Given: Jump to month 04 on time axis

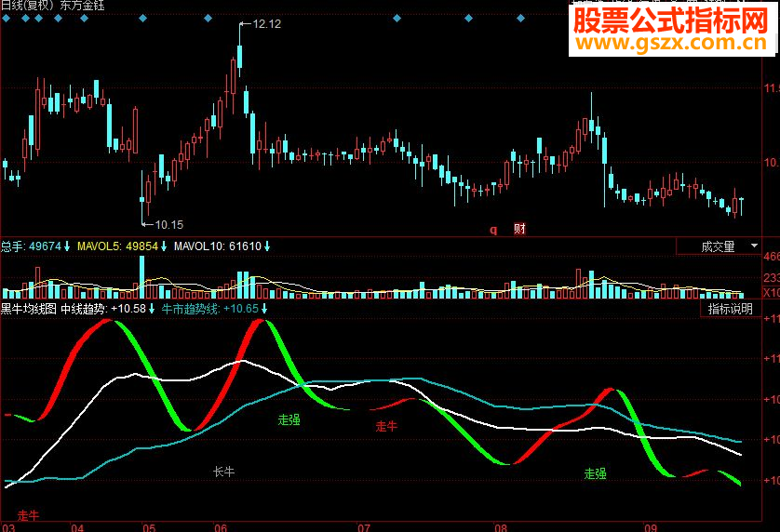Looking at the screenshot, I should click(77, 527).
